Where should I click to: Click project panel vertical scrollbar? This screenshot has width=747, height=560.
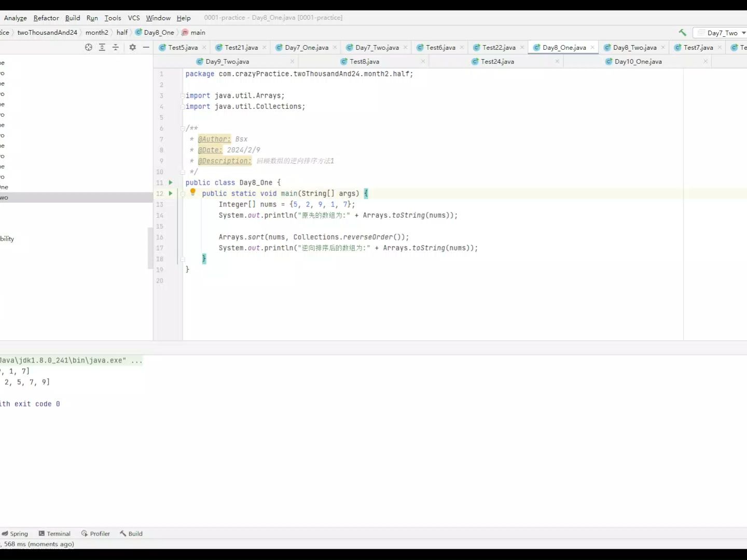click(x=150, y=248)
